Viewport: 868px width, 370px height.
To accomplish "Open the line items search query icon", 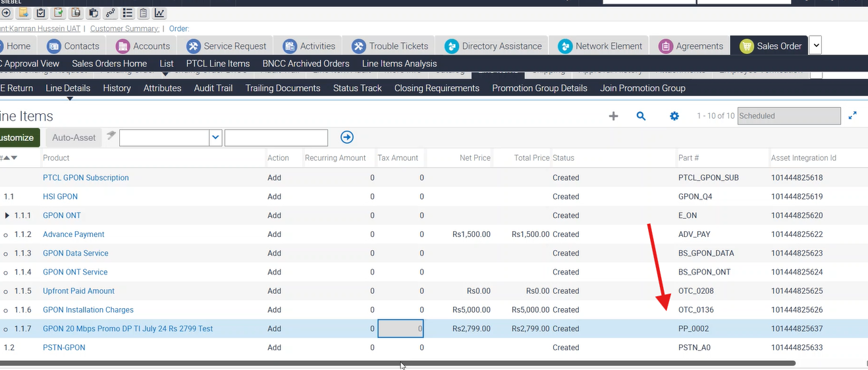I will (641, 116).
